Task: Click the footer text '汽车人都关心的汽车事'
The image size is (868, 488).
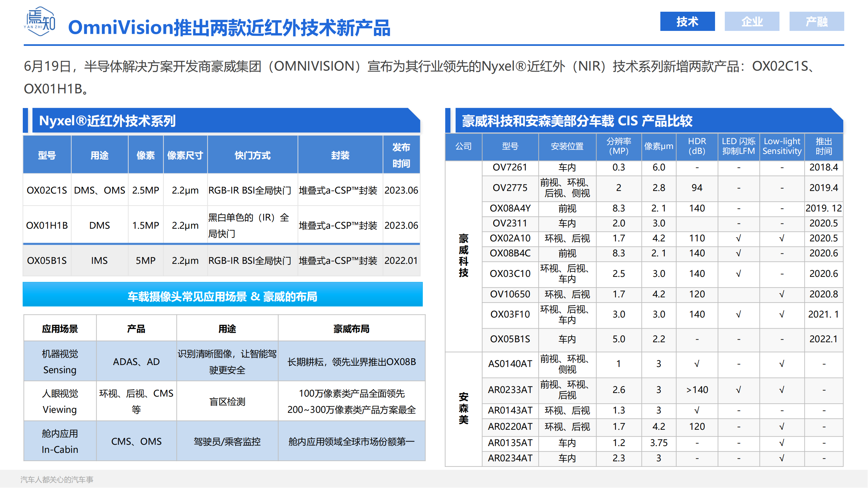Action: click(x=57, y=480)
